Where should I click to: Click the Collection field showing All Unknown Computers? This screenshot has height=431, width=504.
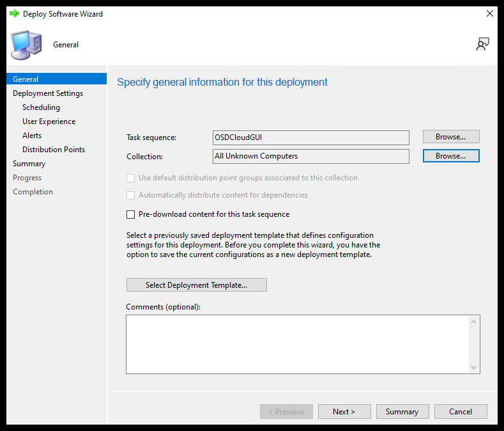coord(310,156)
